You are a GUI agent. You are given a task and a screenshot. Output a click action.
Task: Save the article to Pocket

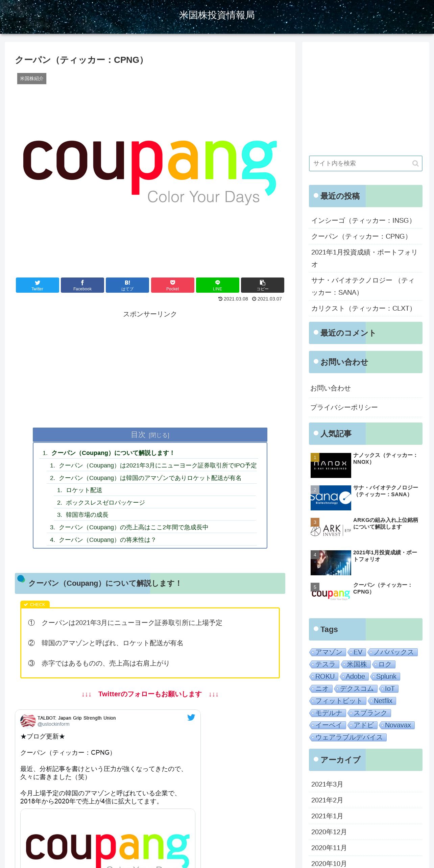172,285
